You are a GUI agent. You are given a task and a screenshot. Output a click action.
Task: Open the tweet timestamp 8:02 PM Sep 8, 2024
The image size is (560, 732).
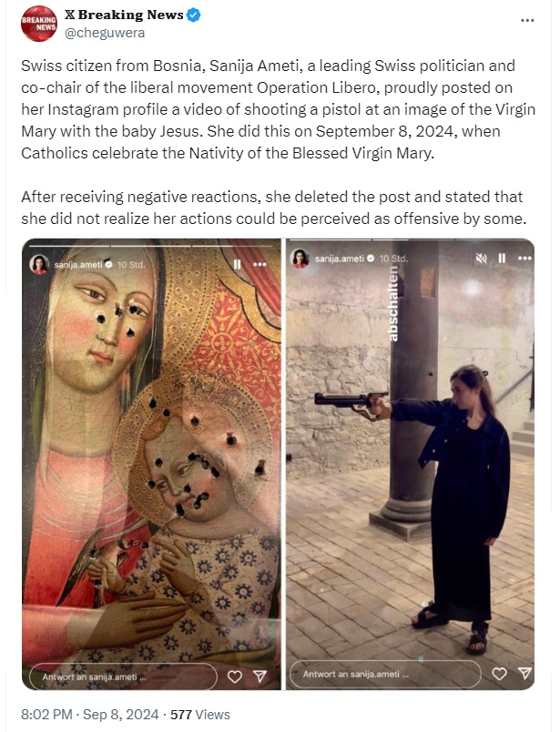[89, 715]
